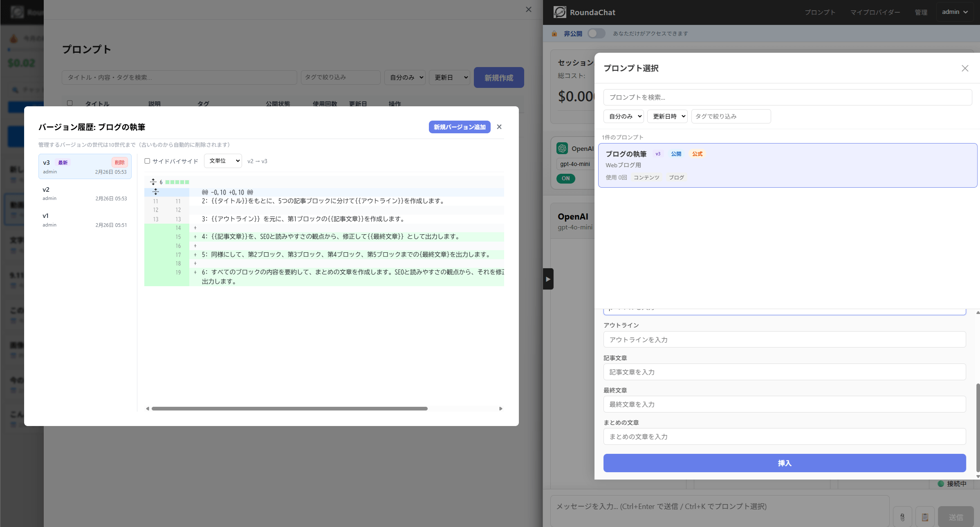Open the admin account dropdown
The image size is (980, 527).
[x=955, y=12]
